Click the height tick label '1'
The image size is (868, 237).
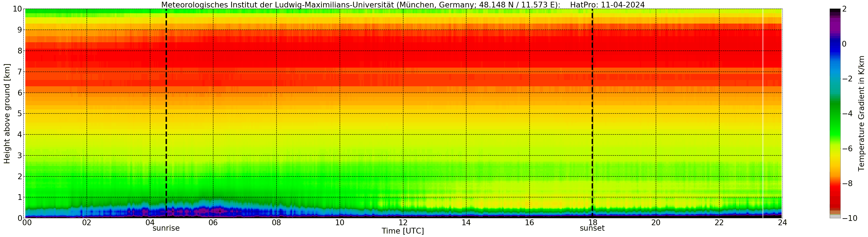(20, 197)
